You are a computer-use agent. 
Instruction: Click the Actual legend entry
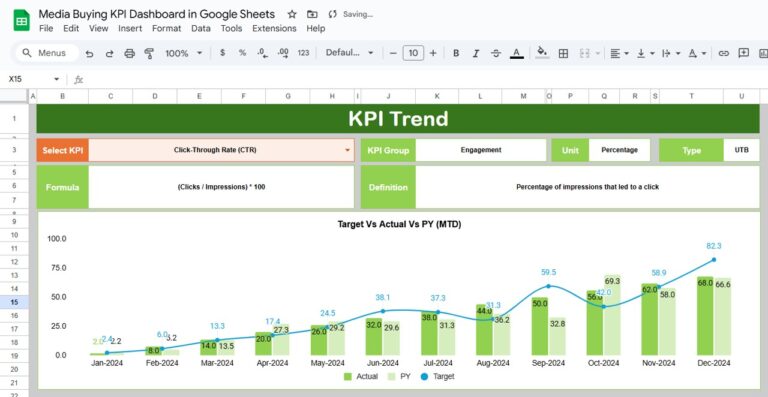[361, 376]
